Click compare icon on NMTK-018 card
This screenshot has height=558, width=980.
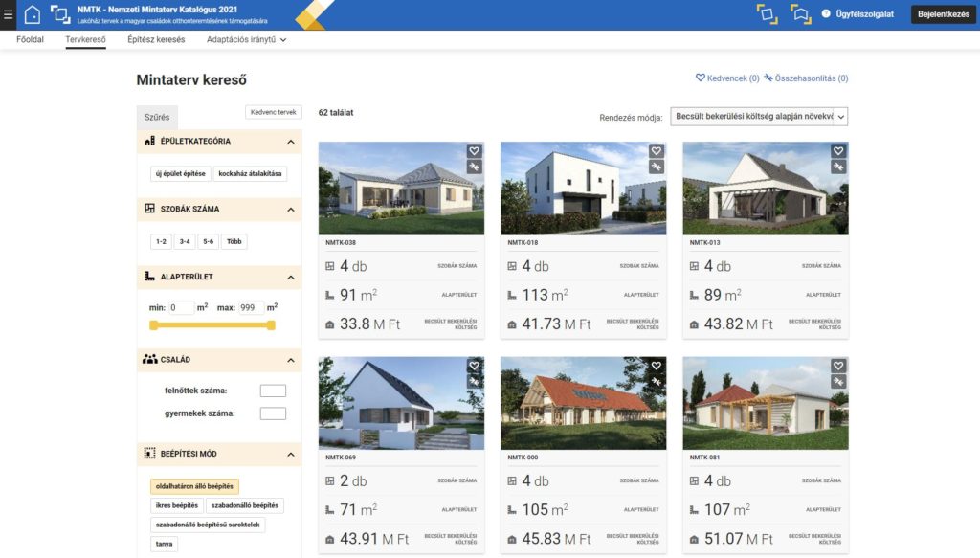point(656,167)
